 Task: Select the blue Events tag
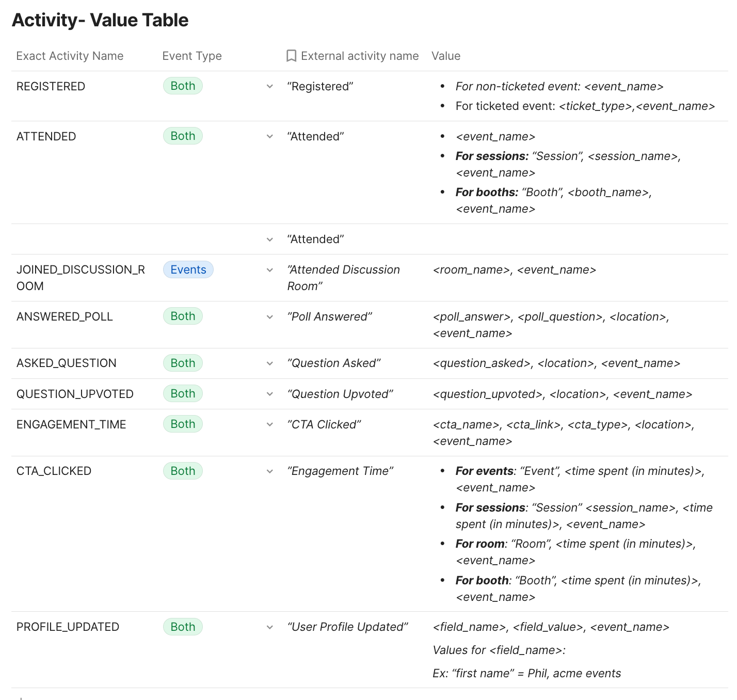[188, 269]
